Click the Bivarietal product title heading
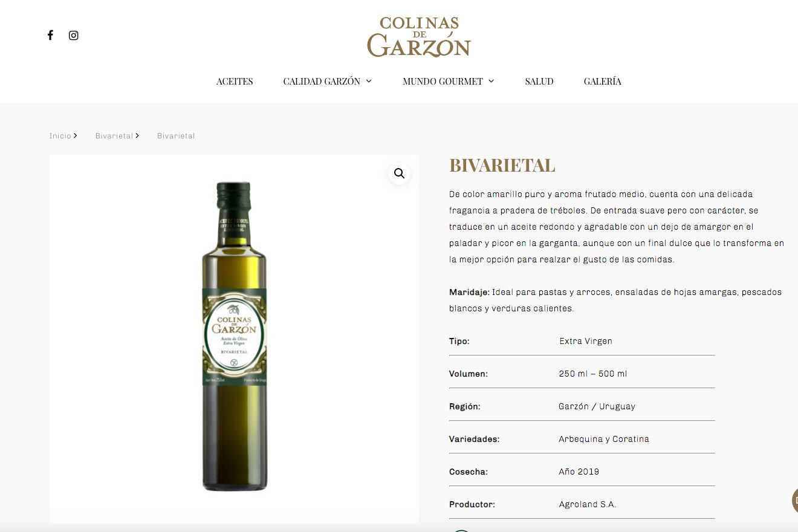This screenshot has height=532, width=798. tap(502, 166)
